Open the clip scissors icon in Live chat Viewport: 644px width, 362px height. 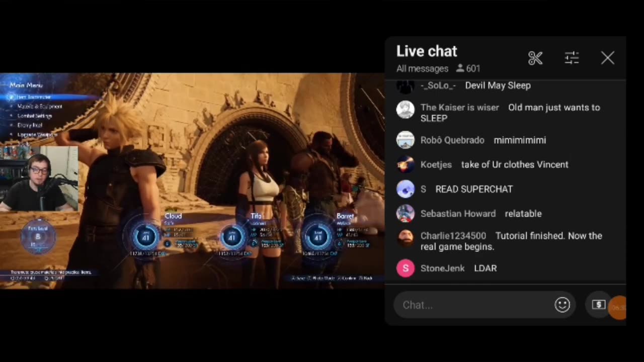click(535, 58)
